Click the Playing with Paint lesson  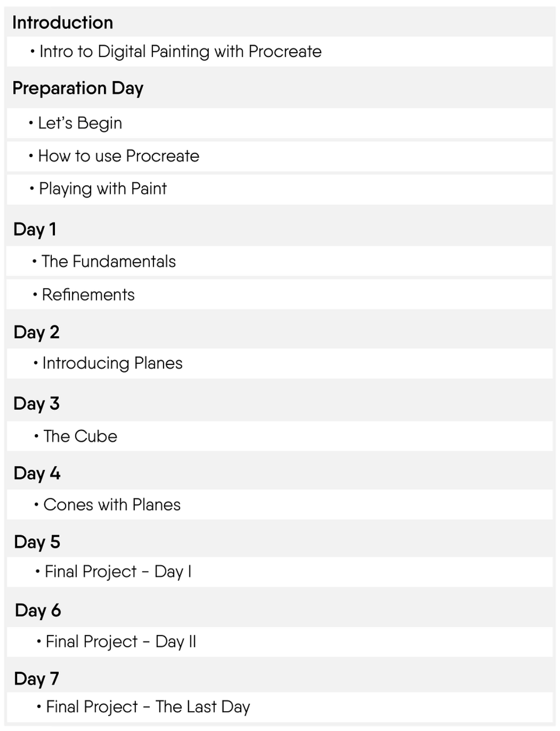(103, 189)
